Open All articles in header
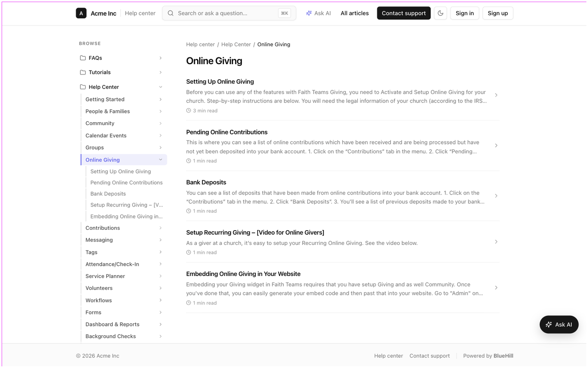588x368 pixels. [354, 13]
